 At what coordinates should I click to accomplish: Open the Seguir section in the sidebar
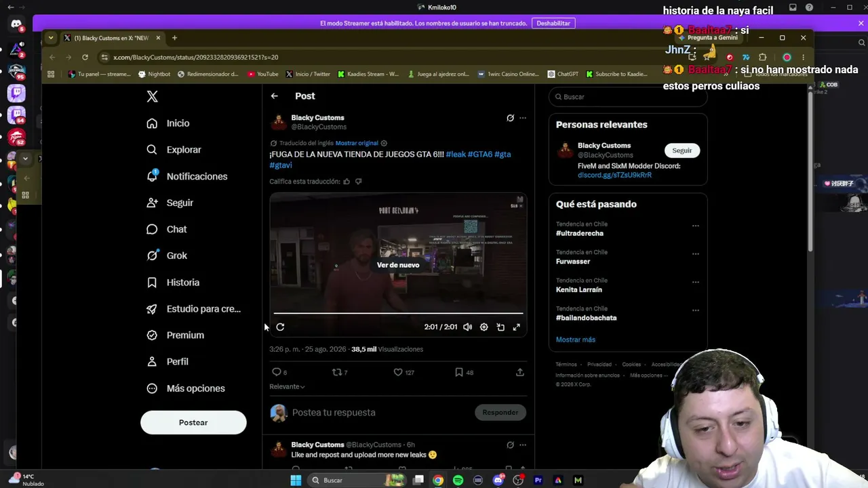(170, 203)
